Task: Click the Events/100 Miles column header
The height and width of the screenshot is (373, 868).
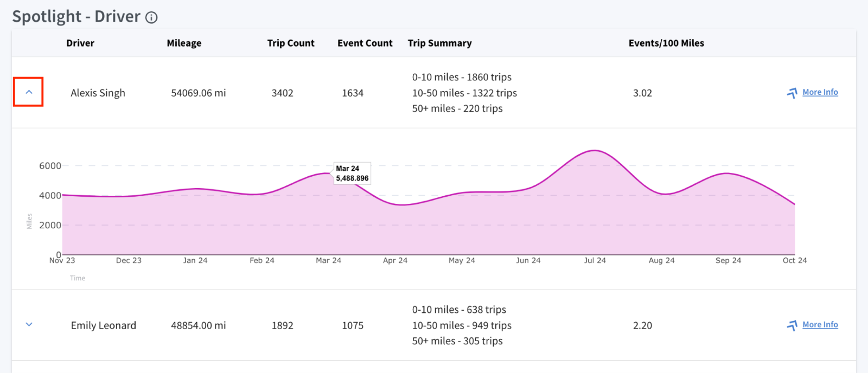Action: click(666, 43)
